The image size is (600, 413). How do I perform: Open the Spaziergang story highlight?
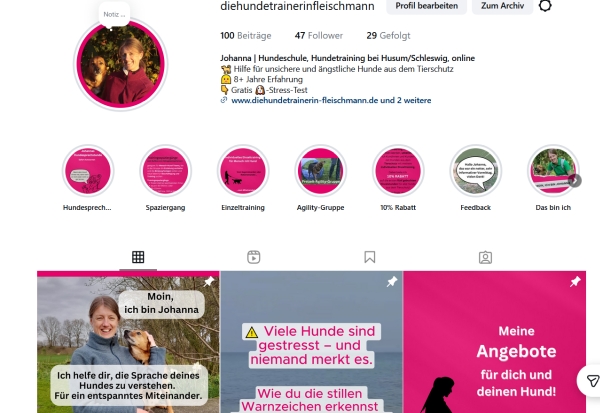165,171
